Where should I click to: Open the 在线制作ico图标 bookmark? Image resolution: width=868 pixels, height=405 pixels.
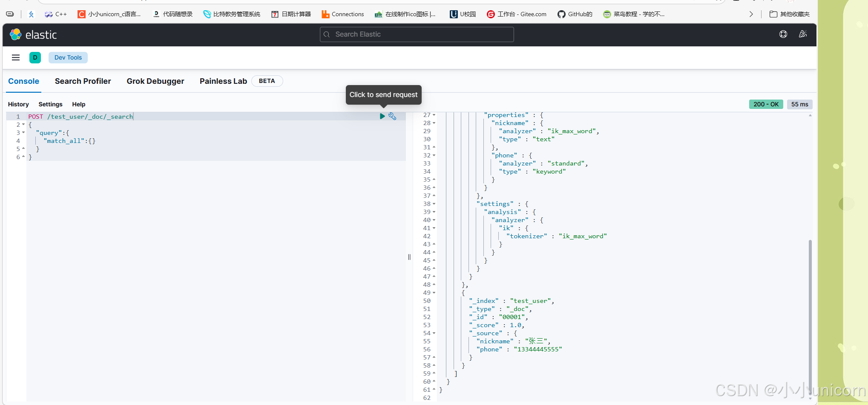405,14
